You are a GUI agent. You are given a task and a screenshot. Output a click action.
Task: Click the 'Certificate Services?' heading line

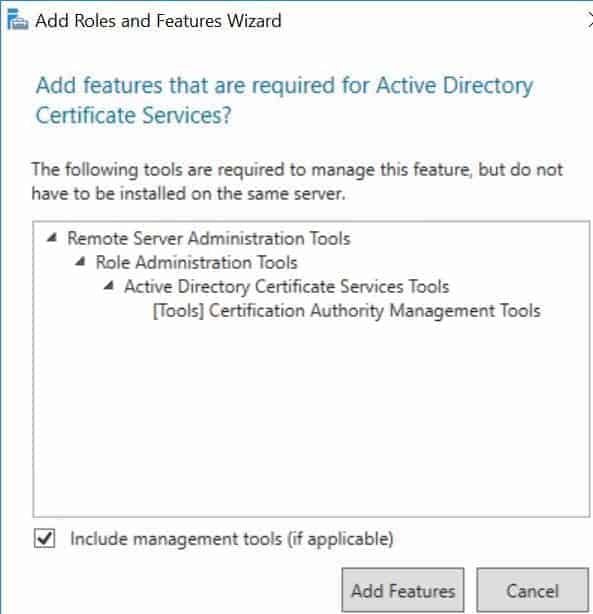click(x=134, y=115)
